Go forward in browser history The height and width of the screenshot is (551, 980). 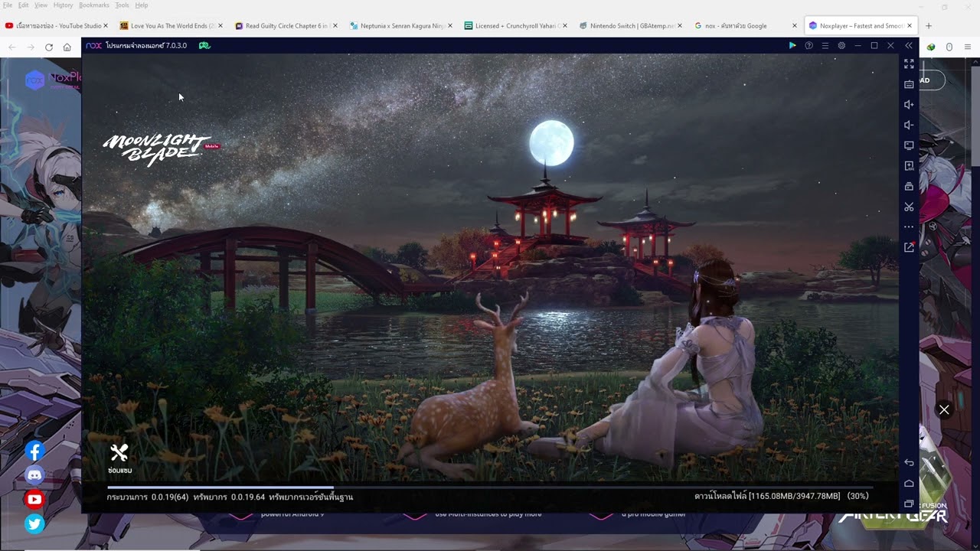pyautogui.click(x=31, y=47)
